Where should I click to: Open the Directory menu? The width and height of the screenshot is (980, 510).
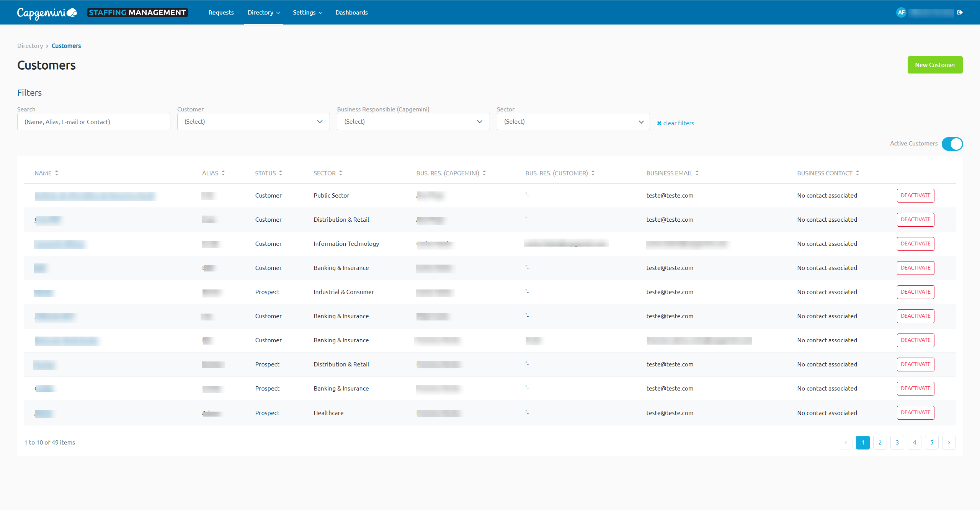[x=263, y=12]
